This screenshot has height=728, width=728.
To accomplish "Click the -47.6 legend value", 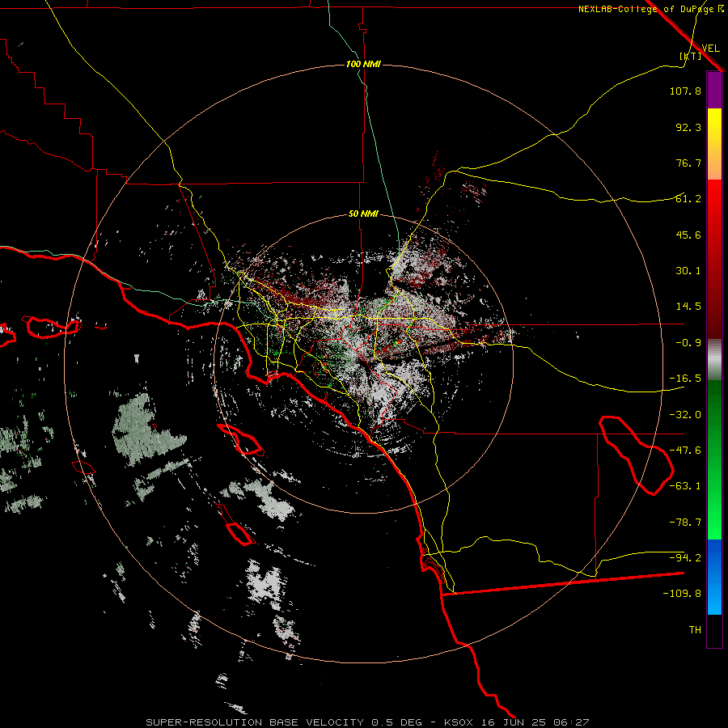I will coord(685,451).
